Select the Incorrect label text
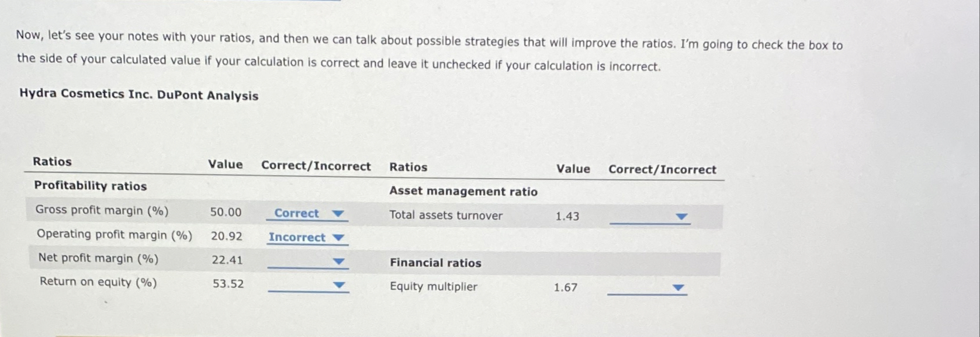Viewport: 980px width, 337px height. [x=297, y=238]
